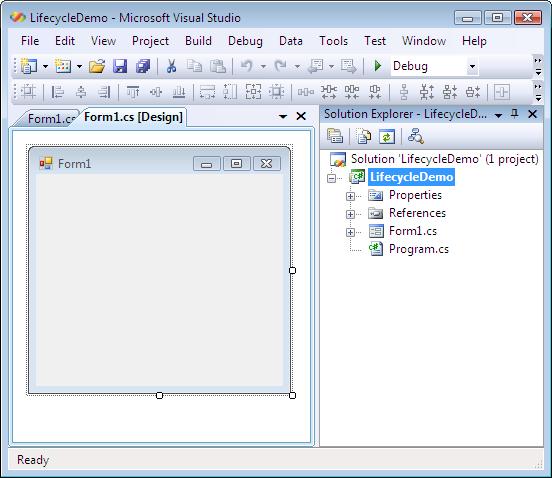Image resolution: width=552 pixels, height=478 pixels.
Task: Pin or auto-hide the Solution Explorer panel
Action: tap(514, 114)
